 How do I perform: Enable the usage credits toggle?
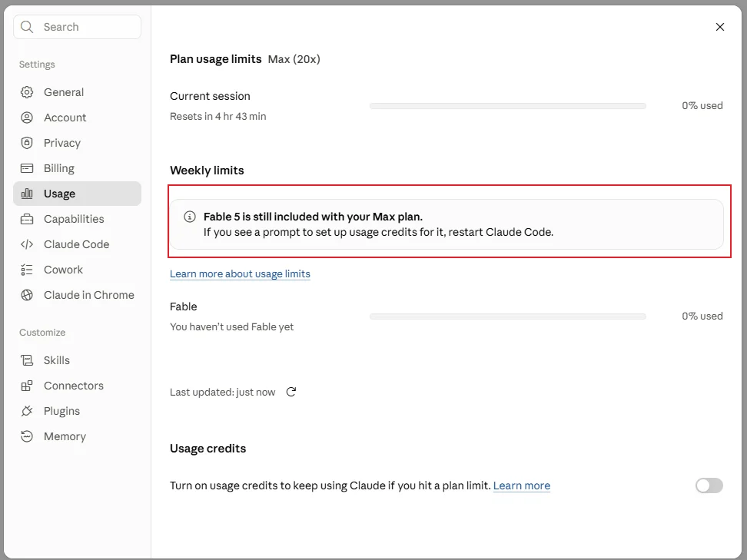(709, 485)
